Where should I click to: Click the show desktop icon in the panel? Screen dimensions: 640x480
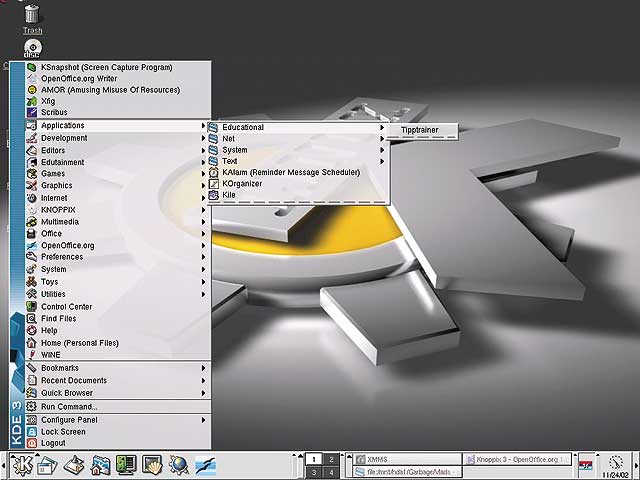(x=74, y=465)
